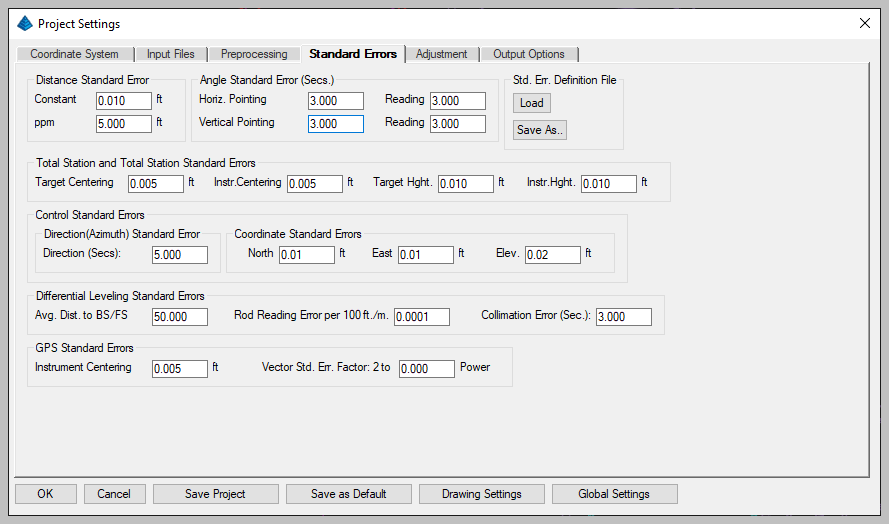Click the Save Project button
This screenshot has height=524, width=889.
[x=215, y=494]
